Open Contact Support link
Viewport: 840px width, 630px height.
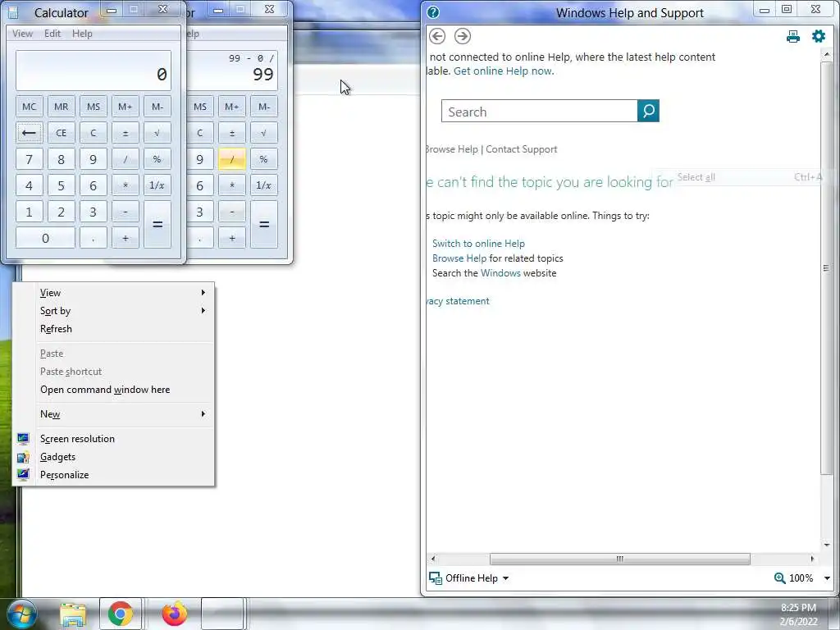[521, 149]
